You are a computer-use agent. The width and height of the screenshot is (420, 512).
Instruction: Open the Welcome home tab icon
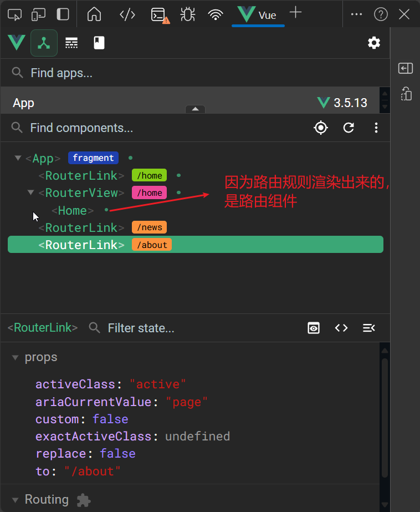[95, 14]
